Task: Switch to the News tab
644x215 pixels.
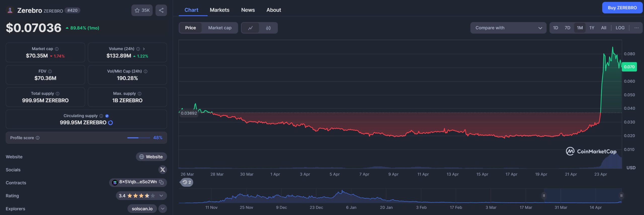Action: point(248,10)
